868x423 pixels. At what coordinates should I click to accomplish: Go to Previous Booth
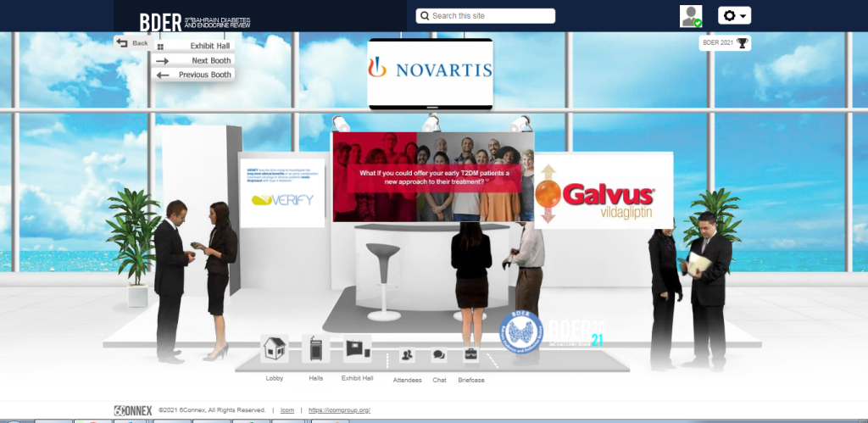point(192,75)
